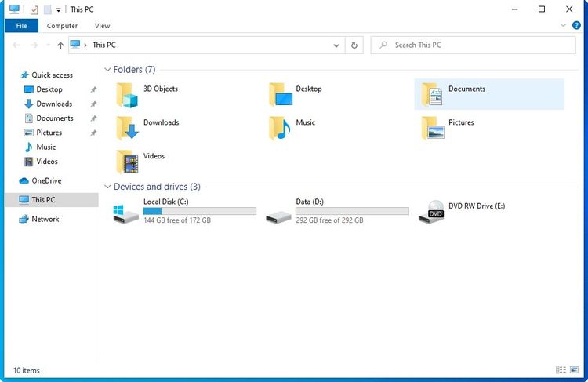This screenshot has width=588, height=382.
Task: Click the Search This PC box
Action: click(x=474, y=45)
